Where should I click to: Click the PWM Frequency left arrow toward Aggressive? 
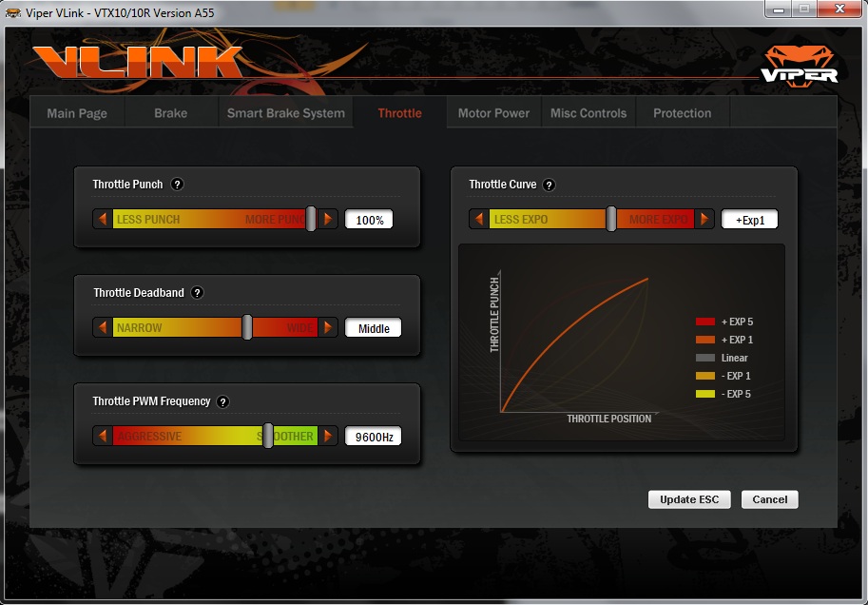tap(103, 436)
